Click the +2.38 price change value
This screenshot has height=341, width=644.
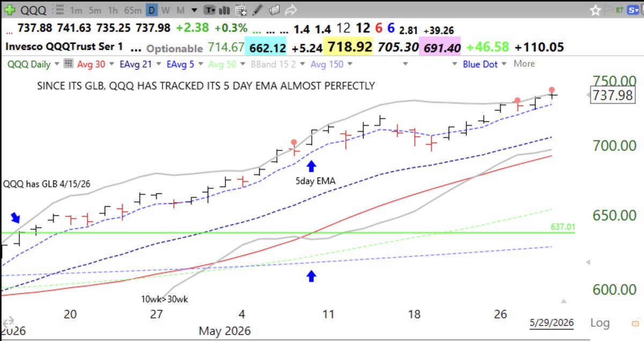(193, 28)
